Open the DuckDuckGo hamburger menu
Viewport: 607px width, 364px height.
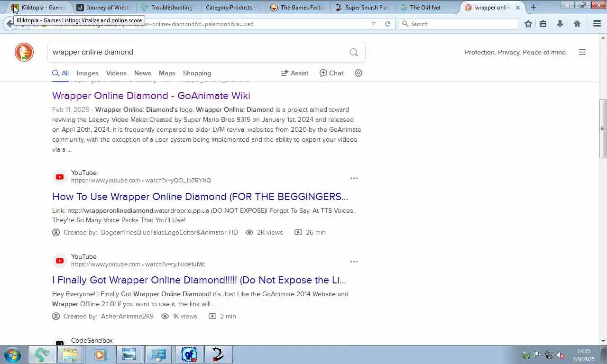click(x=582, y=52)
